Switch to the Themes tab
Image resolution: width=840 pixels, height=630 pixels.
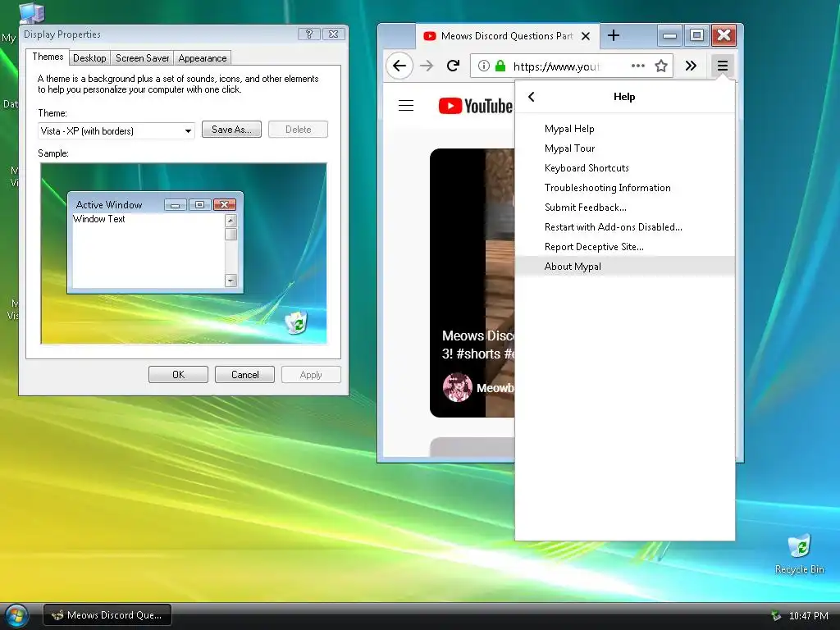(48, 57)
